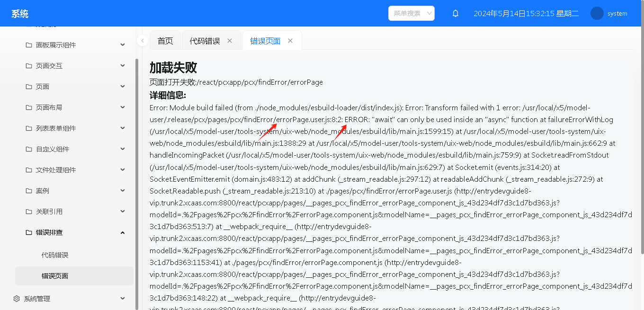The height and width of the screenshot is (310, 644).
Task: Switch to the 首页 tab
Action: (x=165, y=41)
